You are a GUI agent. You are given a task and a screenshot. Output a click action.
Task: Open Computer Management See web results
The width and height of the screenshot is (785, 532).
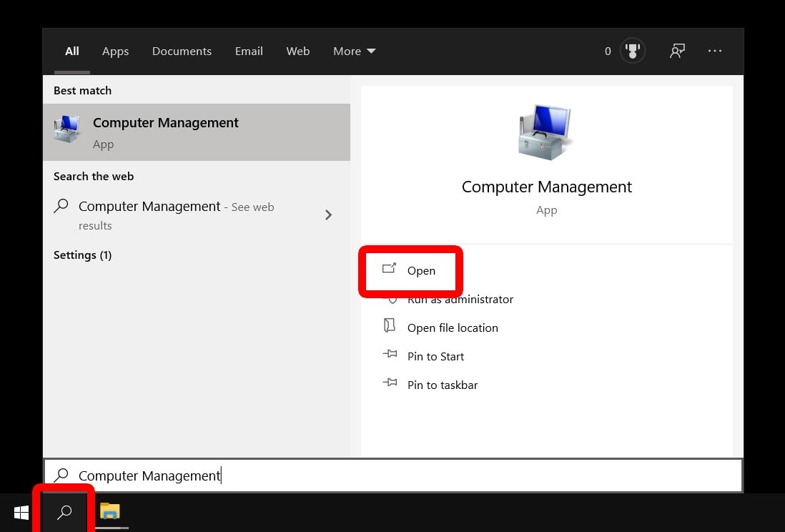(196, 215)
